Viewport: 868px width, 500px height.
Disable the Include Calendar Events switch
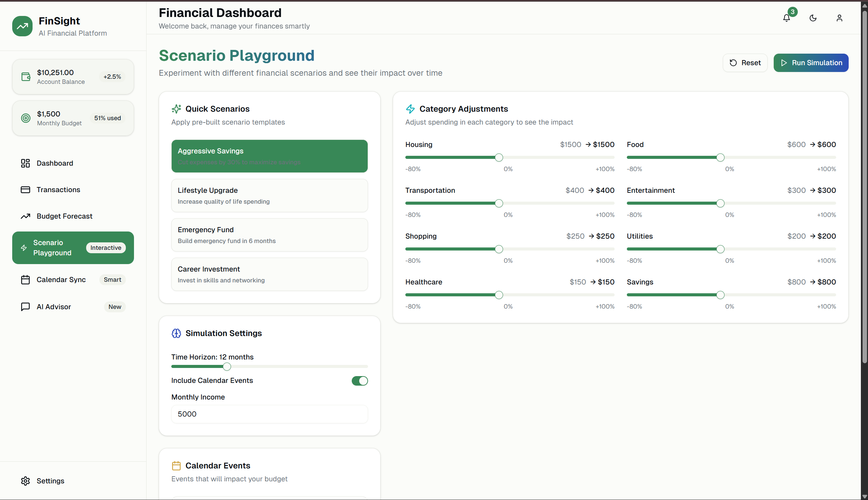coord(359,381)
